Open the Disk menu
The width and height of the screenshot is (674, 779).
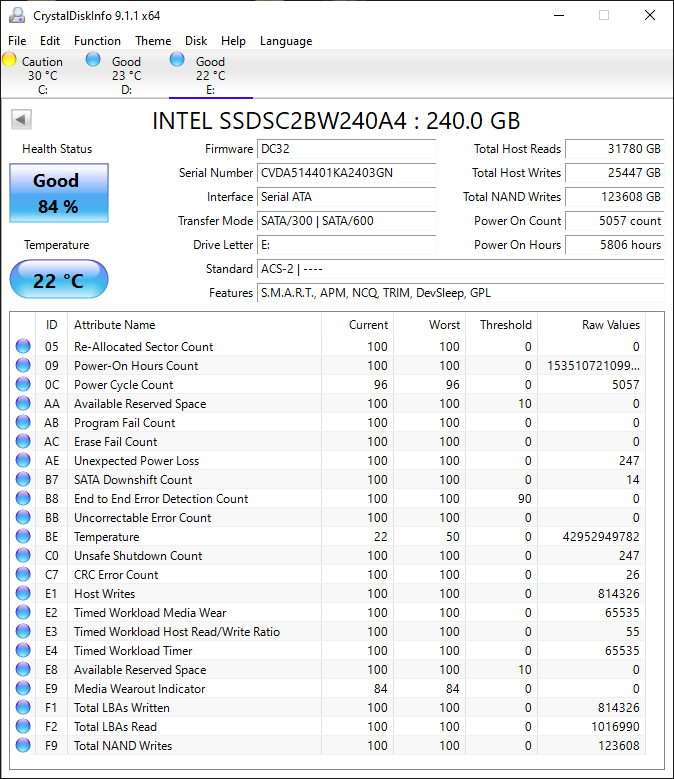click(x=196, y=41)
